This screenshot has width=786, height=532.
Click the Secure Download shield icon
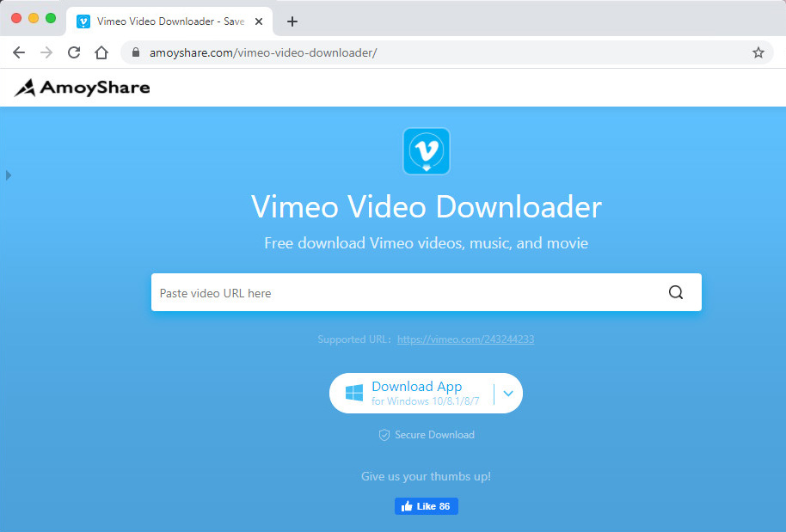pyautogui.click(x=384, y=435)
